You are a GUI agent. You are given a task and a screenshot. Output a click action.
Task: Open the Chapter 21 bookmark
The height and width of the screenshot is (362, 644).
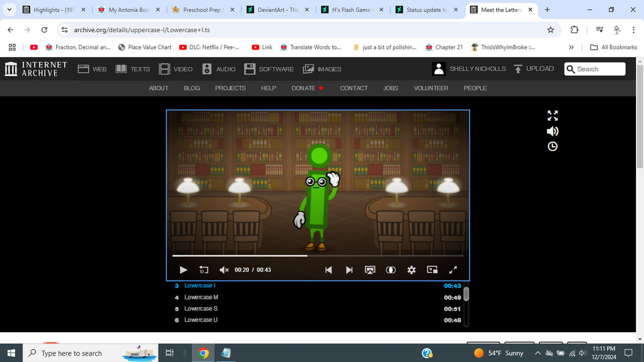click(444, 47)
